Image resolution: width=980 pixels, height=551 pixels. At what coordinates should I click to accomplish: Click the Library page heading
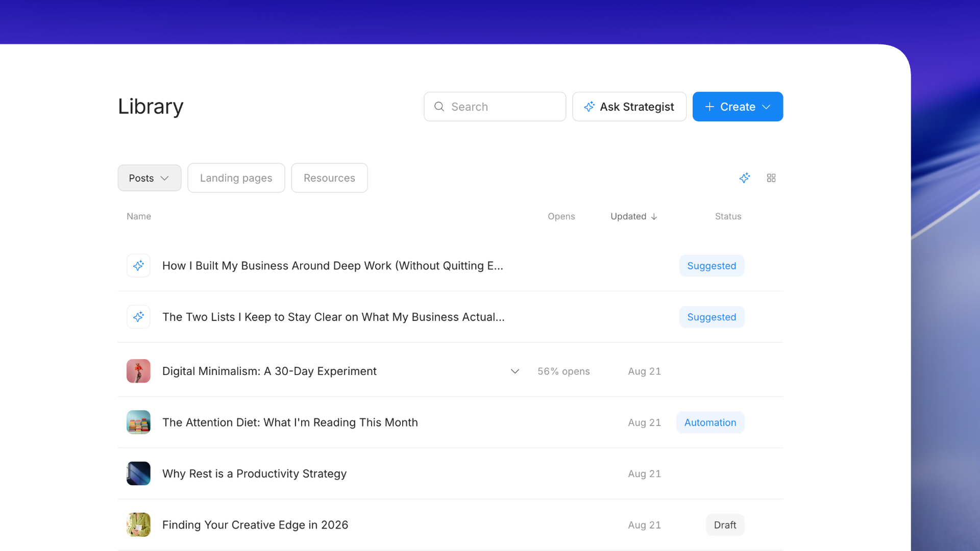tap(151, 107)
